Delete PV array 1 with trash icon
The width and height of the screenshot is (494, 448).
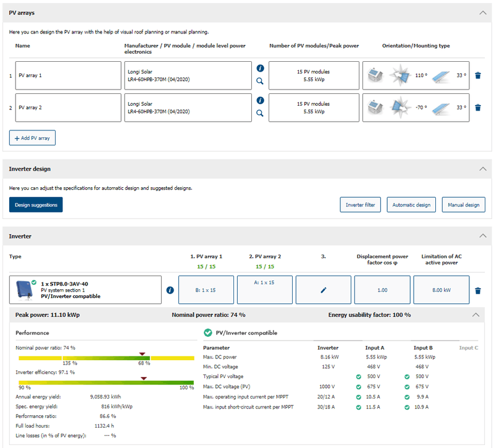pos(477,75)
